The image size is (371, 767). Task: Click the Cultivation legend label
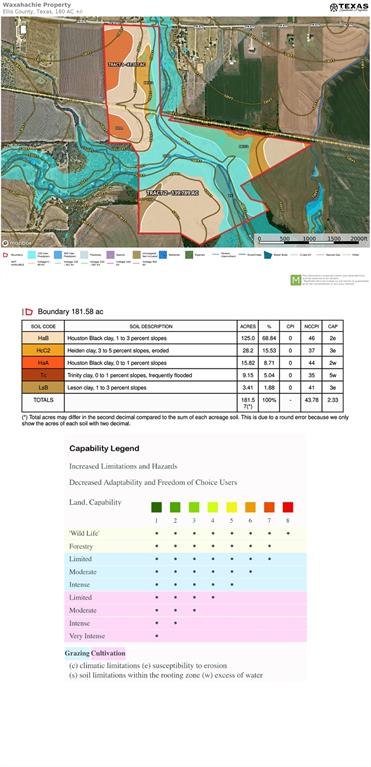108,653
